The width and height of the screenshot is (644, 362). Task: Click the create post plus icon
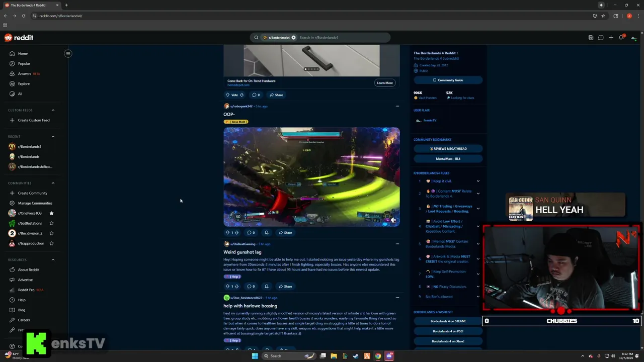[x=611, y=38]
